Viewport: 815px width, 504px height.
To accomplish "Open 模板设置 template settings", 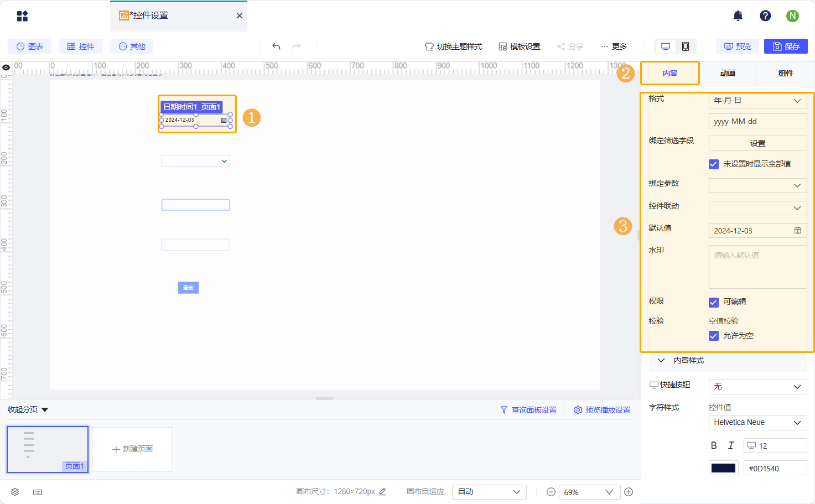I will click(520, 46).
